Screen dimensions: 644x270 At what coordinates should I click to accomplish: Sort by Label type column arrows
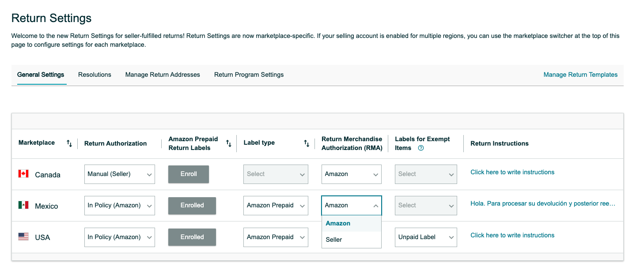point(307,143)
